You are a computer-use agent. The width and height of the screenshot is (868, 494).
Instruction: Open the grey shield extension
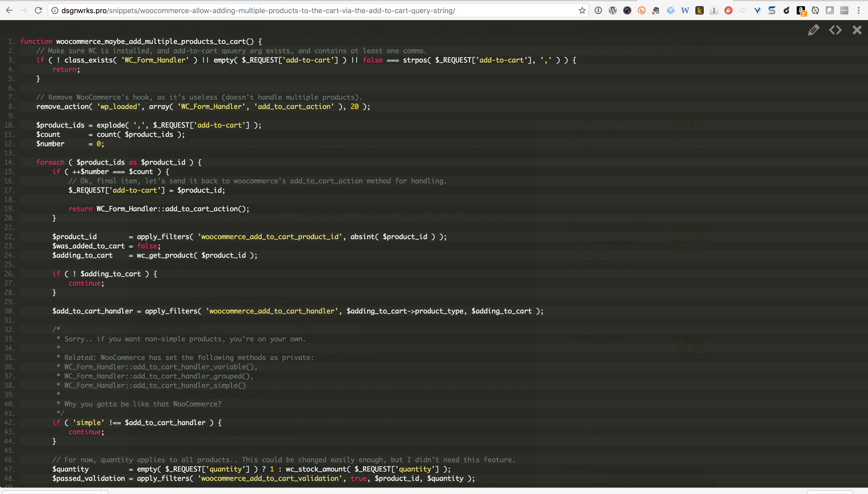click(830, 11)
